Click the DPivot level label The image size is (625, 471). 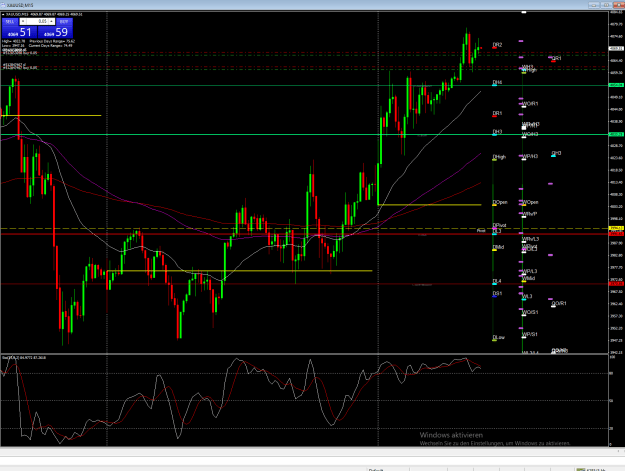click(499, 226)
